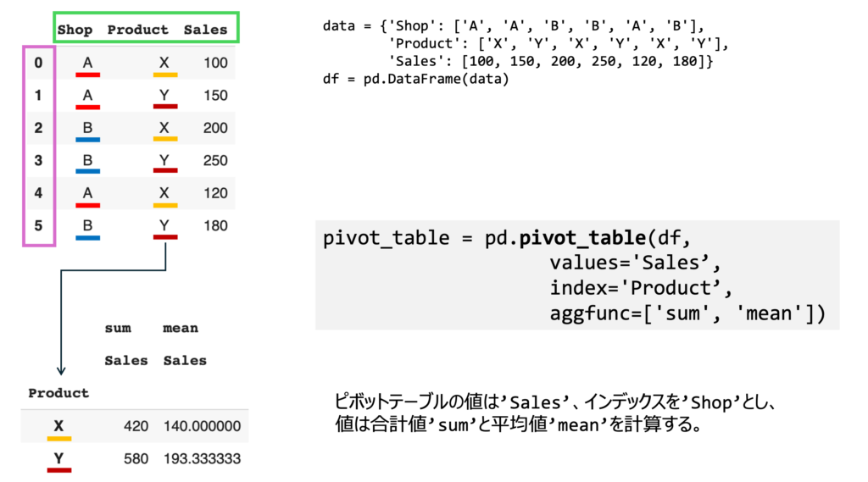The width and height of the screenshot is (868, 482).
Task: Click the 'Product' index label of the pivot table
Action: [x=58, y=393]
